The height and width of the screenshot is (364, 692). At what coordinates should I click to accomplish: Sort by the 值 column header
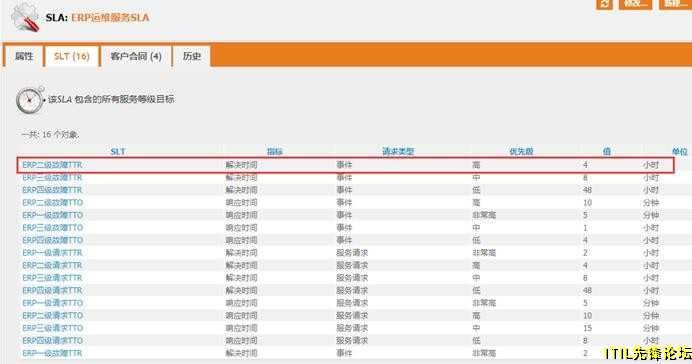tap(607, 152)
